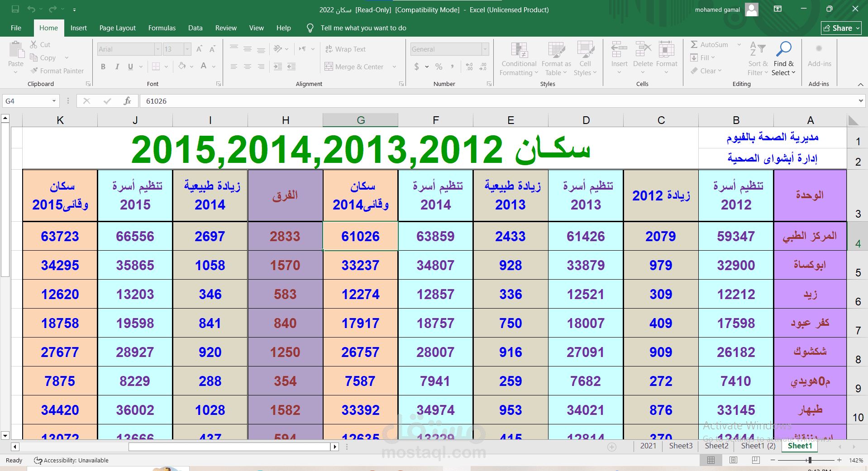Switch to the Sheet3 worksheet tab
This screenshot has height=471, width=868.
point(681,446)
